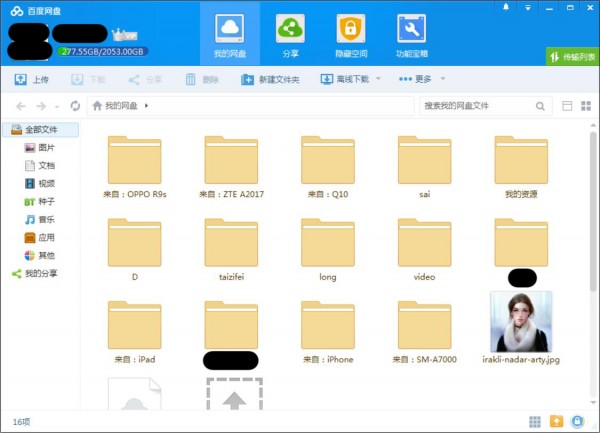This screenshot has width=600, height=433.
Task: Create a new folder with 新建文件夹
Action: click(x=270, y=80)
